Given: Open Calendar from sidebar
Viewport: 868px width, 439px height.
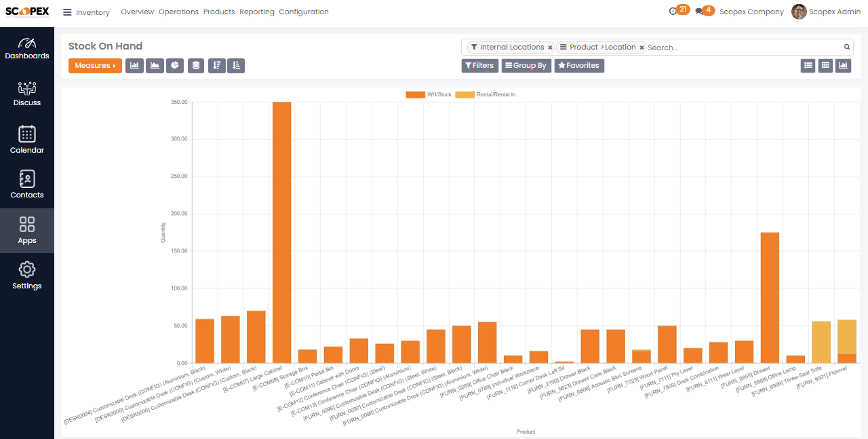Looking at the screenshot, I should 27,140.
